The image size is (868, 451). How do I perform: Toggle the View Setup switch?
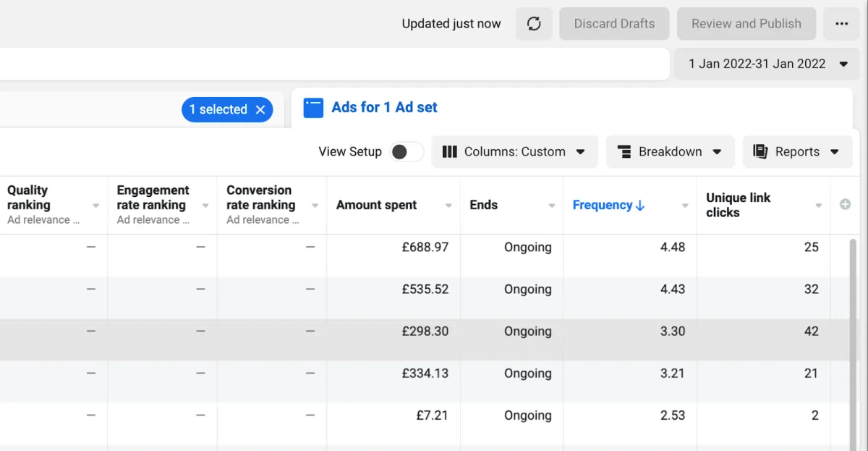(x=407, y=151)
